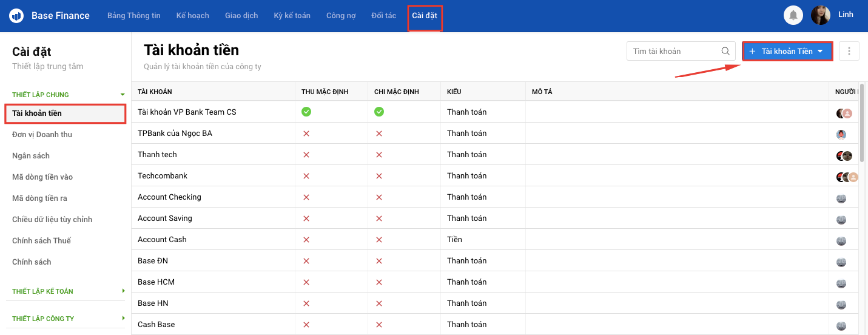This screenshot has width=868, height=335.
Task: Enable default income for Account Checking
Action: pos(306,197)
